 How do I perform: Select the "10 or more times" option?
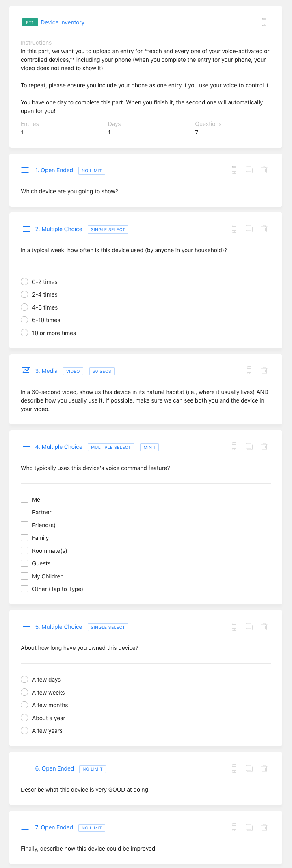tap(24, 333)
